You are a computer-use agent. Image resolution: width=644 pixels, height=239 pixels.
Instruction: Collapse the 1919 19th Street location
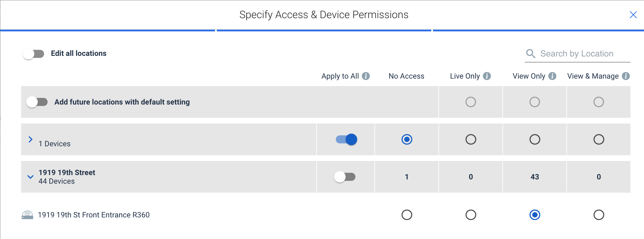(x=30, y=177)
